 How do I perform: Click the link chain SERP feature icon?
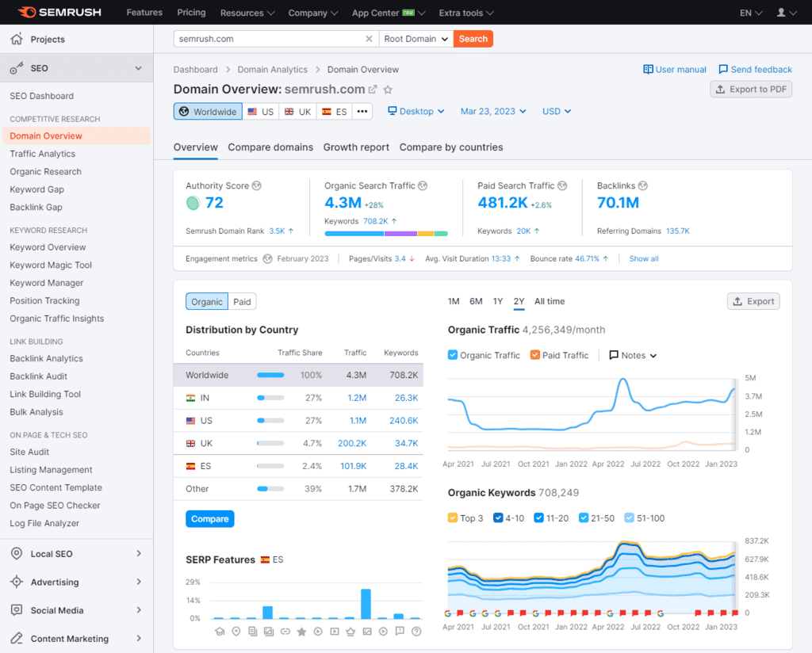(285, 632)
